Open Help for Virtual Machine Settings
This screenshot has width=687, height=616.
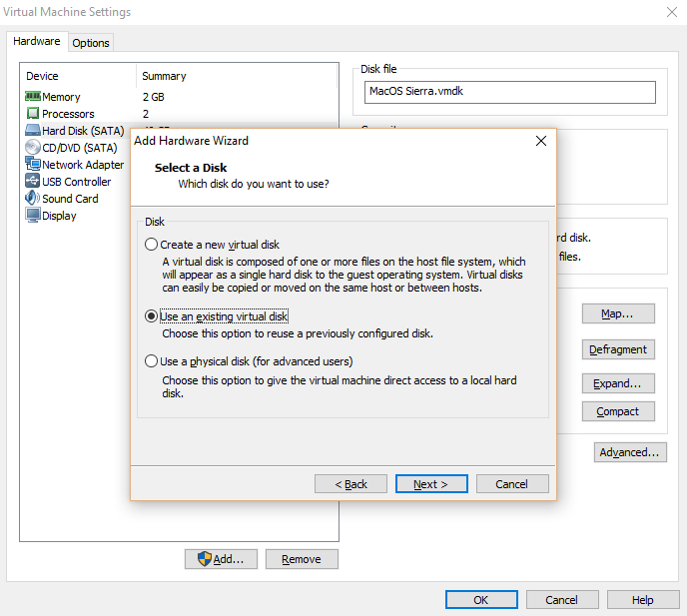point(643,599)
